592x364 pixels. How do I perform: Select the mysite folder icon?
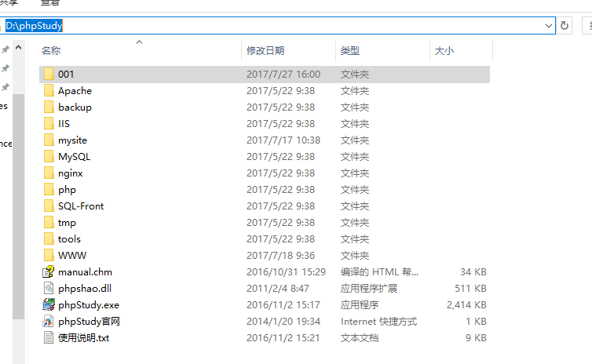click(x=49, y=140)
